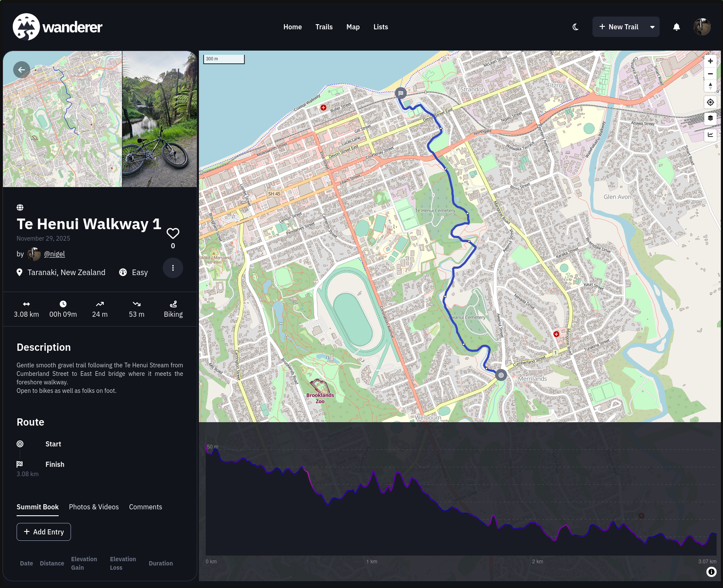Click the Wanderer logo icon
The image size is (723, 588).
click(26, 27)
